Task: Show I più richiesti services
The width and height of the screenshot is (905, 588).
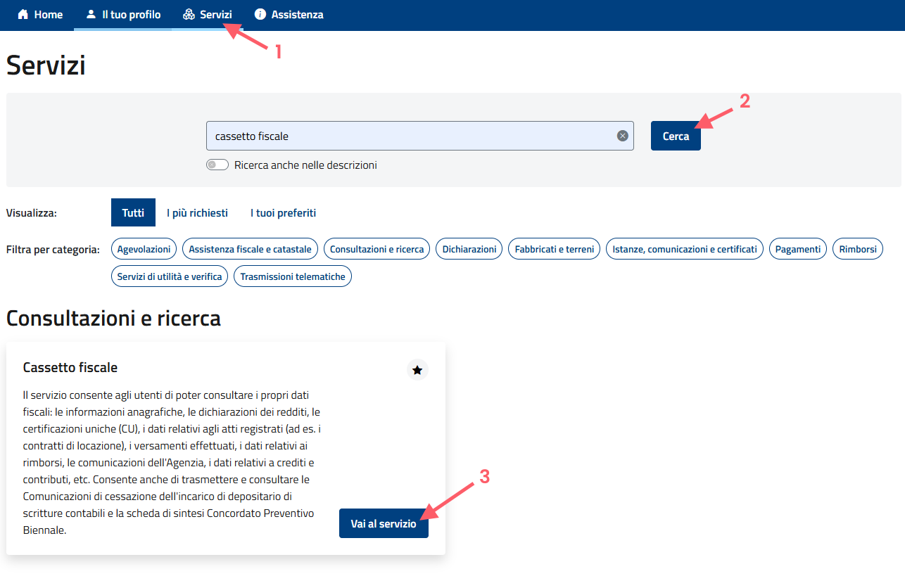Action: pos(197,212)
